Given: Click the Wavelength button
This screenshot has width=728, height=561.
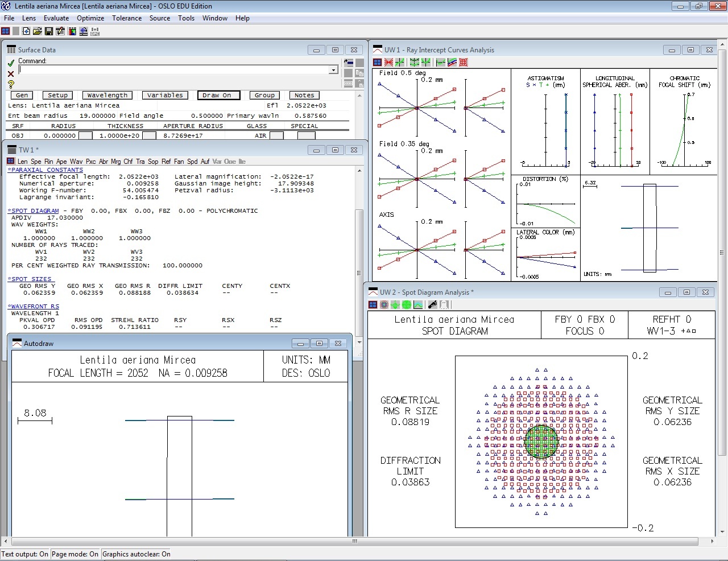Looking at the screenshot, I should (107, 95).
